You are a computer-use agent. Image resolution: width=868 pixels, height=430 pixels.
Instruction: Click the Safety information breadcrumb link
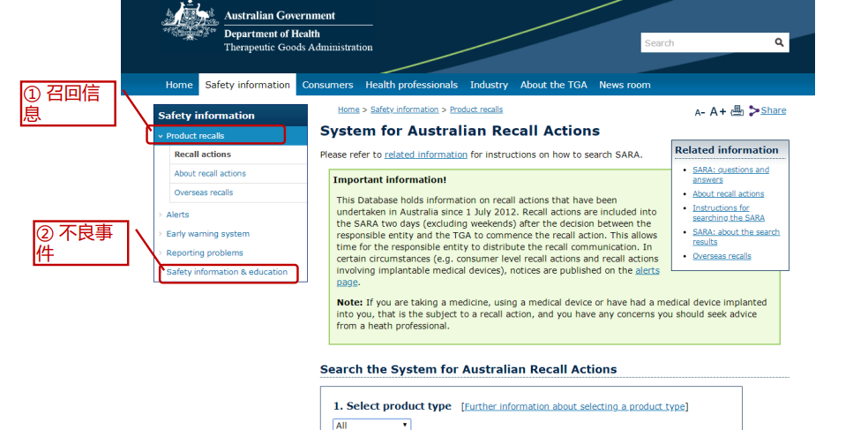click(x=405, y=109)
